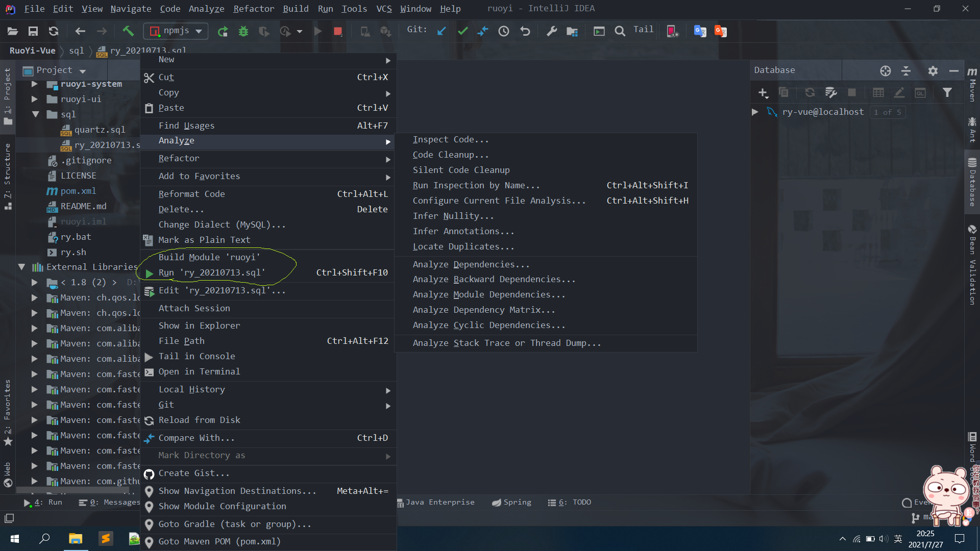The width and height of the screenshot is (980, 551).
Task: Click the Database refresh icon
Action: point(808,92)
